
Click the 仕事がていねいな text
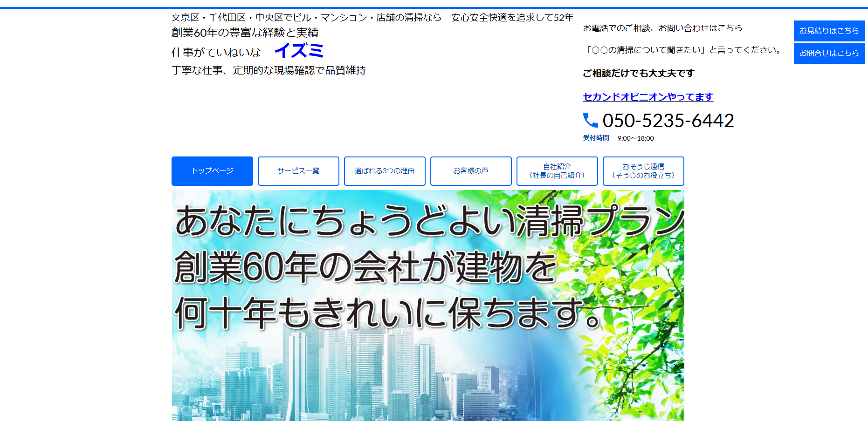click(216, 53)
